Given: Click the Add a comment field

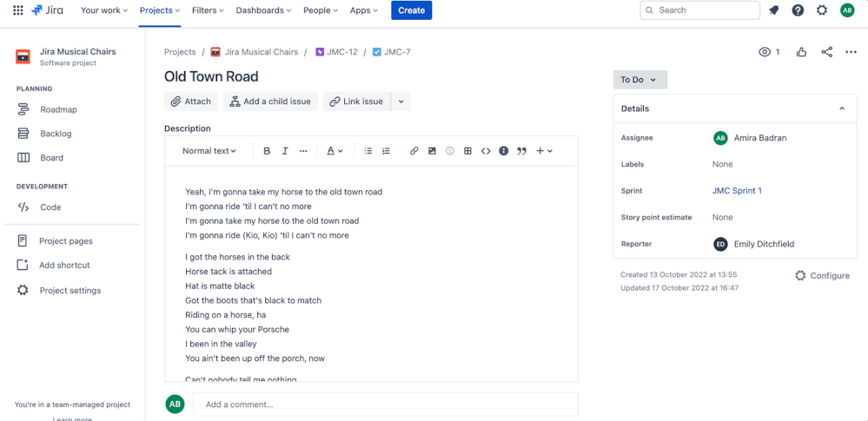Looking at the screenshot, I should [x=385, y=405].
